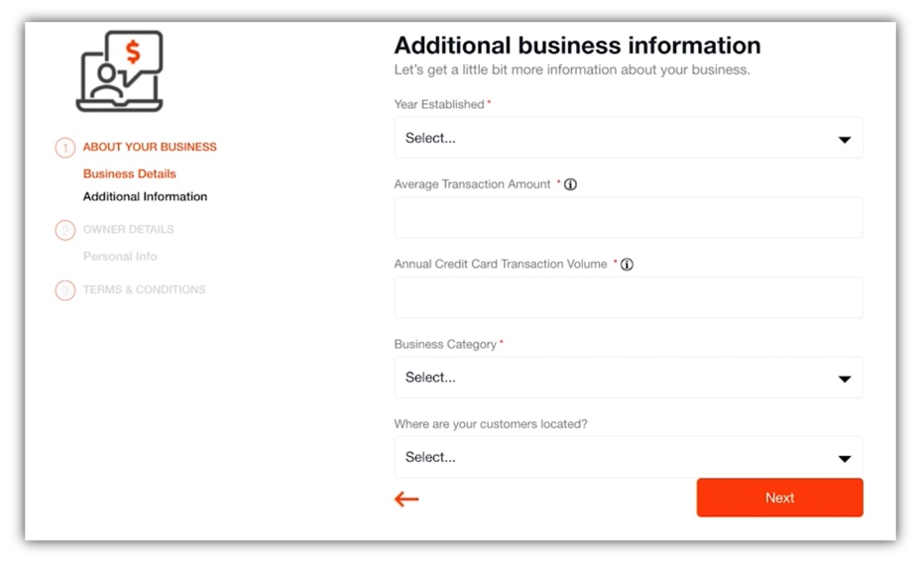
Task: Open the customers located dropdown
Action: [x=629, y=457]
